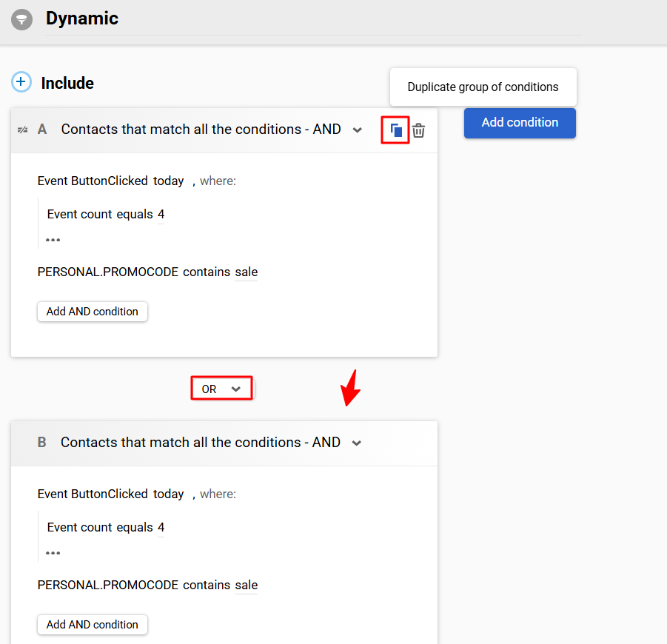Edit promocode value 'sale' in group A
The height and width of the screenshot is (644, 667).
click(x=247, y=272)
